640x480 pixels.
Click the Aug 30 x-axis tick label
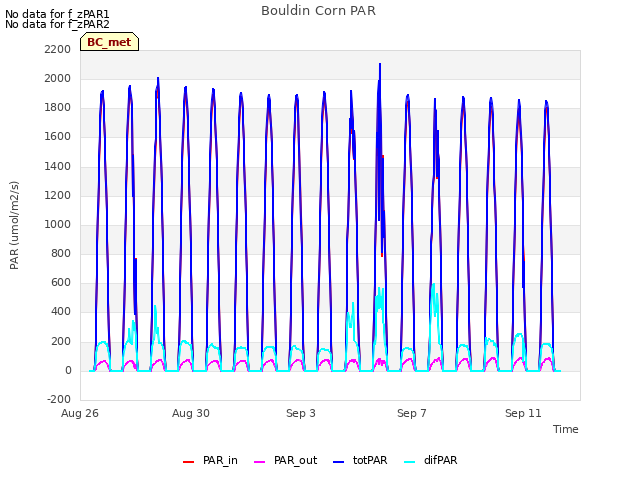point(191,413)
